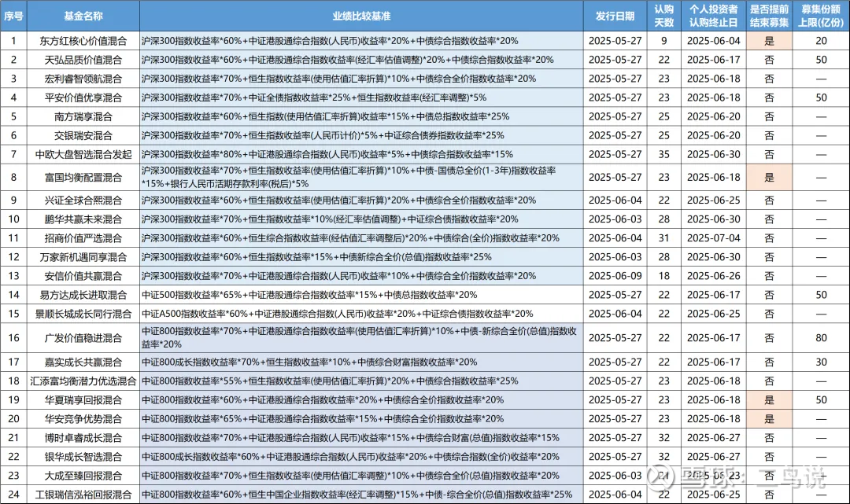This screenshot has height=504, width=850.
Task: Select the 募集份额上限(亿份) header
Action: (x=821, y=16)
